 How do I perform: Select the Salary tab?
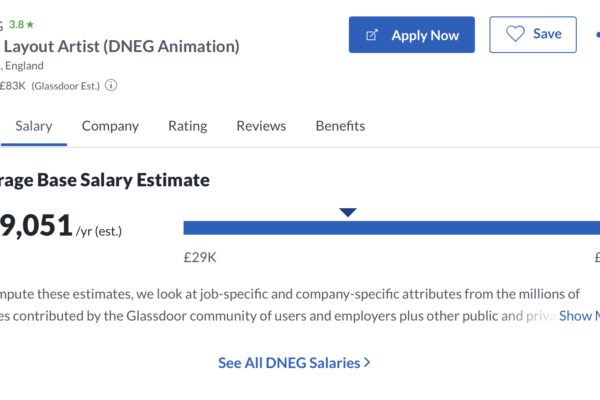[34, 126]
